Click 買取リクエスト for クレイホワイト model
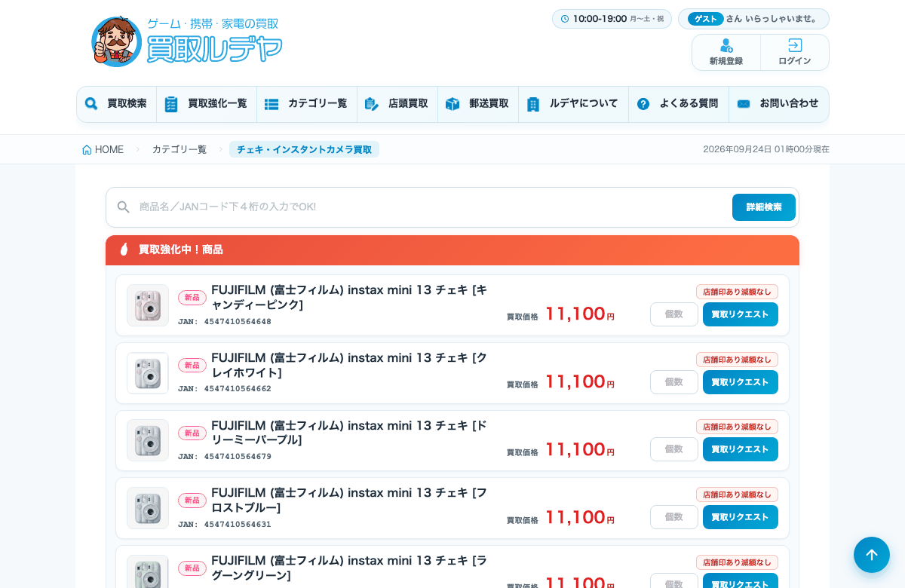 741,382
